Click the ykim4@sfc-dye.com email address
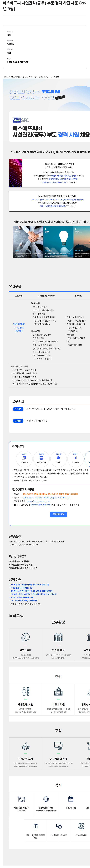The image size is (90, 868). (40, 505)
